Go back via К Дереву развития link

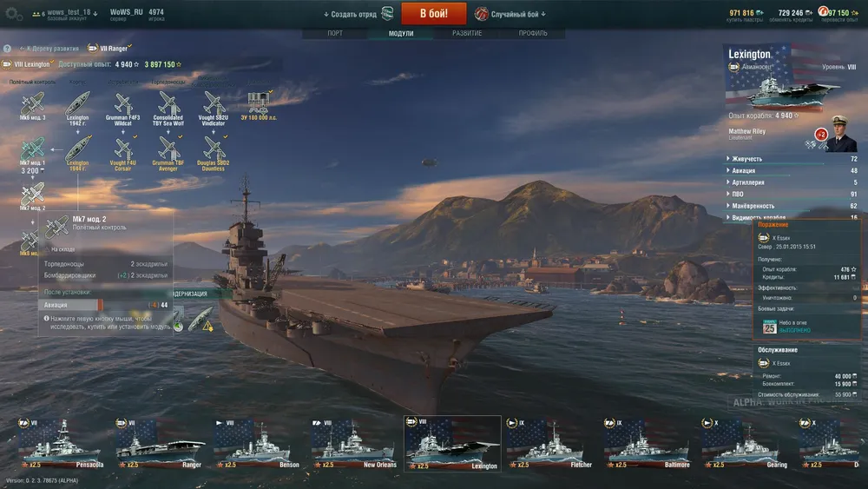pos(49,49)
